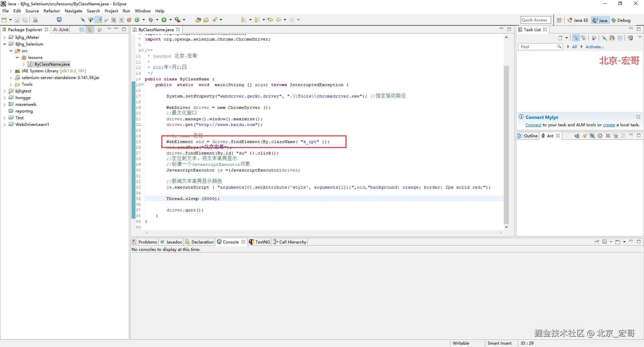Open the Refactor menu
644x347 pixels.
[x=52, y=11]
